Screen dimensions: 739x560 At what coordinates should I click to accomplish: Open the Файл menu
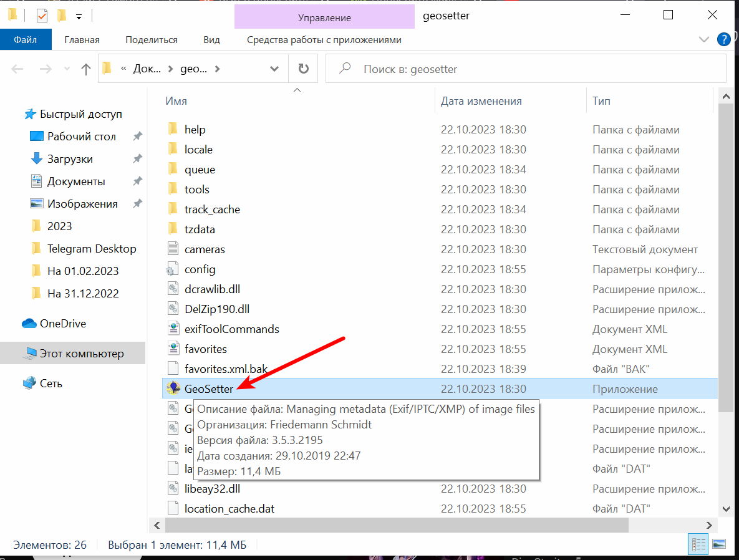tap(26, 39)
